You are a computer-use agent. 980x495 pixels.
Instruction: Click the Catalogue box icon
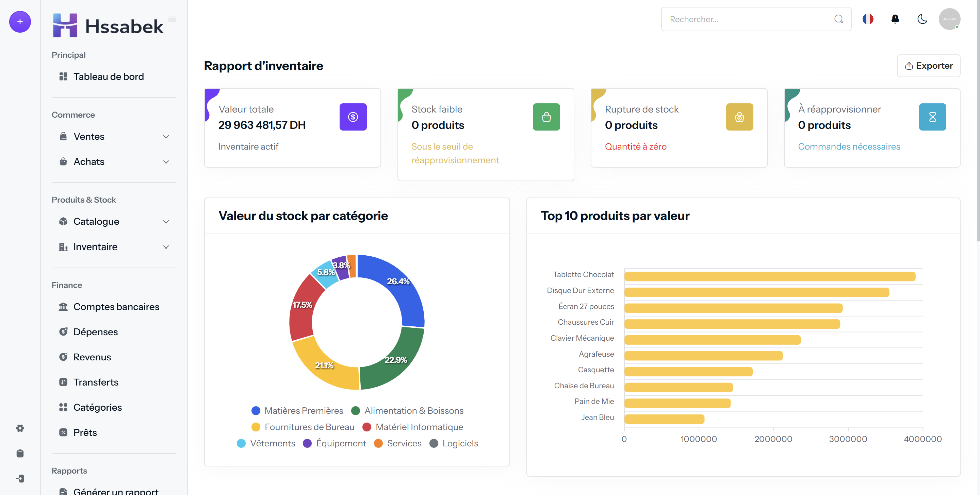point(63,221)
